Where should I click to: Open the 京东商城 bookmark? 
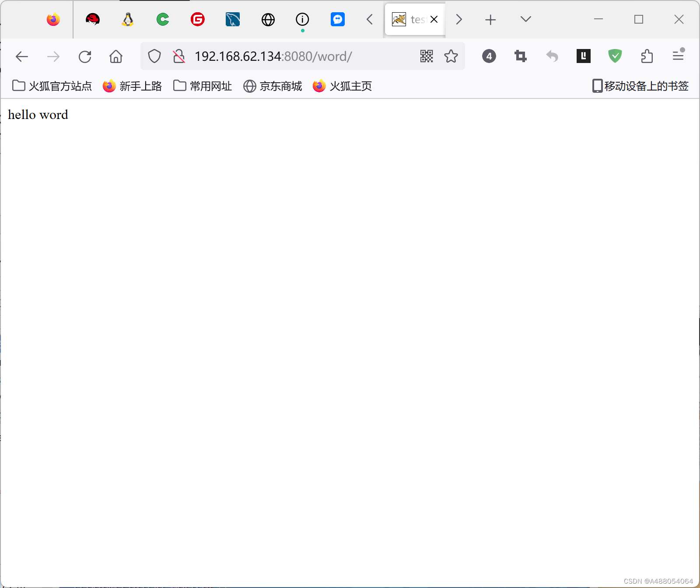pyautogui.click(x=273, y=86)
